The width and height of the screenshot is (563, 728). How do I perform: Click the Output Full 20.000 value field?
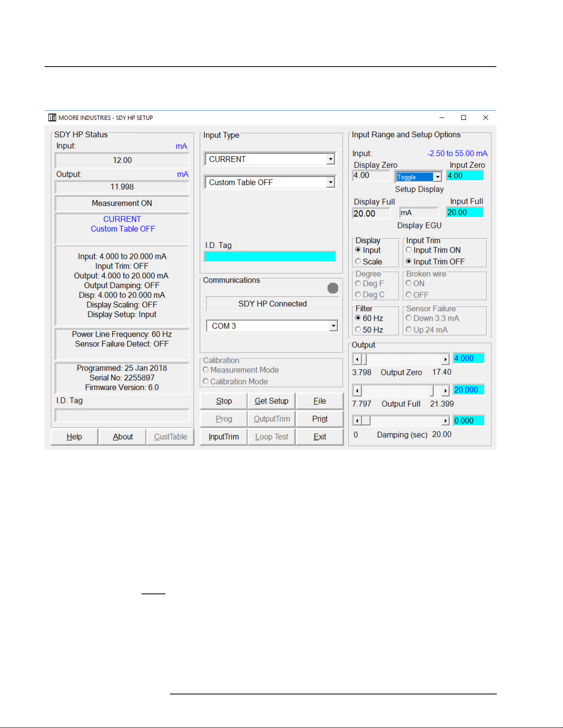(x=469, y=390)
